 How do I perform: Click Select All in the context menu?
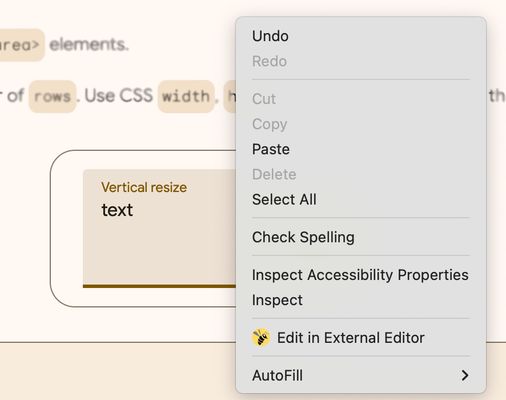pos(361,199)
